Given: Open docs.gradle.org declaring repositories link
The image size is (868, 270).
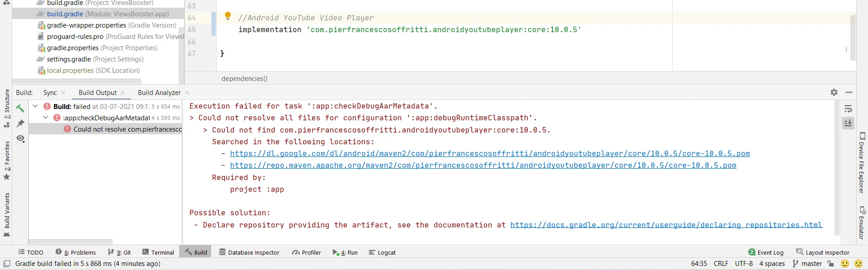Looking at the screenshot, I should pos(666,225).
